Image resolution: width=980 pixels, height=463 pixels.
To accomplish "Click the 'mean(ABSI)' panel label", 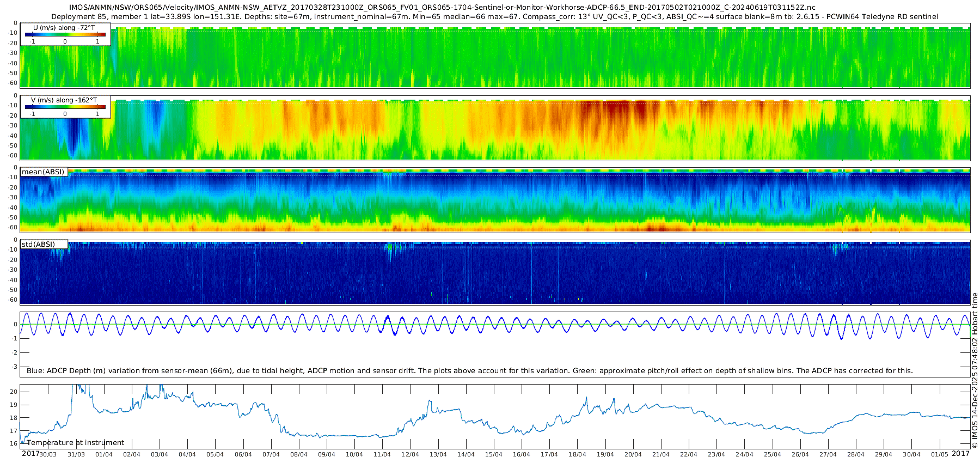I will tap(43, 172).
